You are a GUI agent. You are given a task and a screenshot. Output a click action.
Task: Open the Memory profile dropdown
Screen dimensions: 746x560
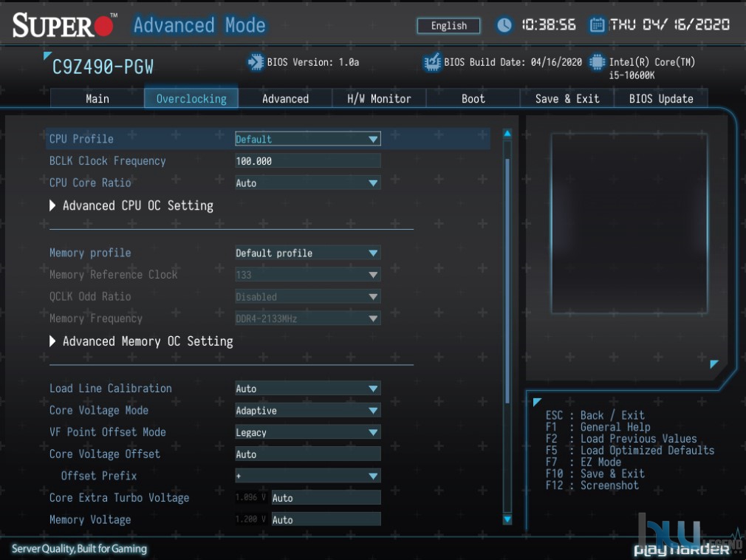pyautogui.click(x=308, y=253)
